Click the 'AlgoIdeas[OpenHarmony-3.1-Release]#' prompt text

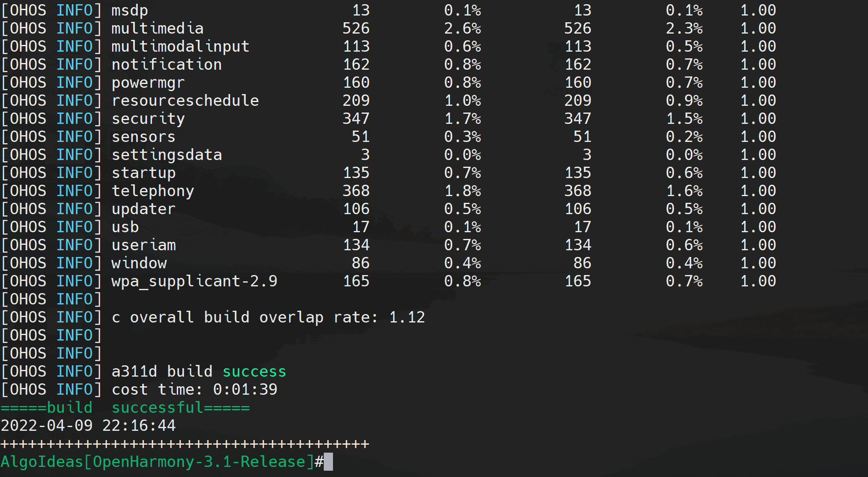coord(162,462)
